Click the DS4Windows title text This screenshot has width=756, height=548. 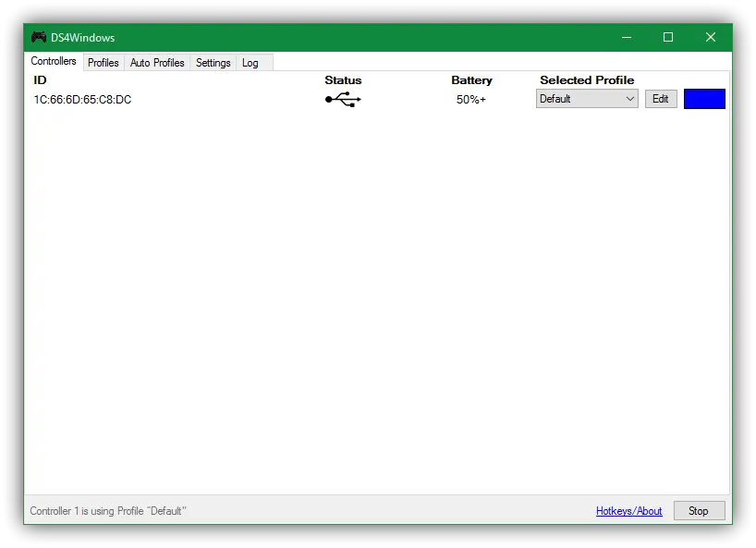click(83, 38)
